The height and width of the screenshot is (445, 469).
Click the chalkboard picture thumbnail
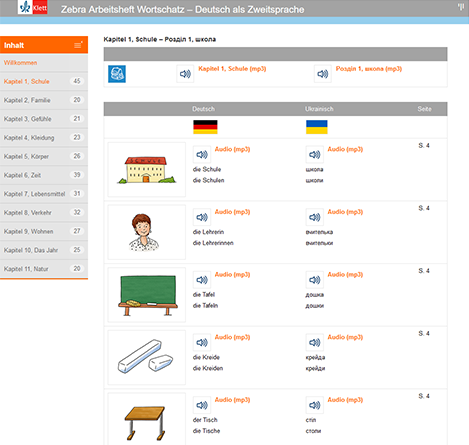coord(147,295)
